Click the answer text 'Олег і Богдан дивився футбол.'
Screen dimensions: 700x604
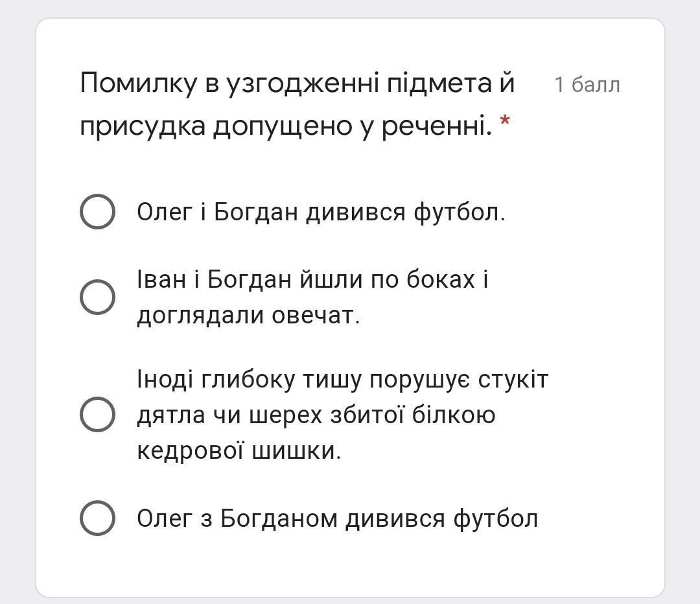321,212
